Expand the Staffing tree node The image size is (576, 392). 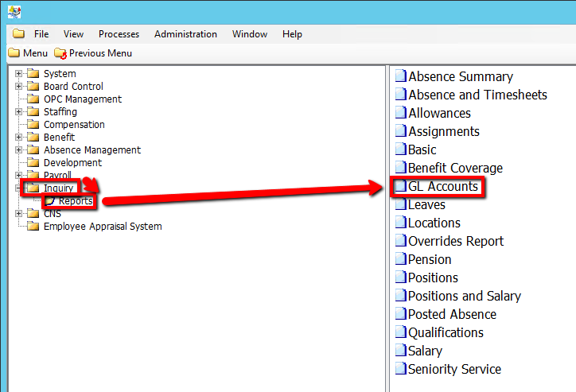tap(19, 112)
